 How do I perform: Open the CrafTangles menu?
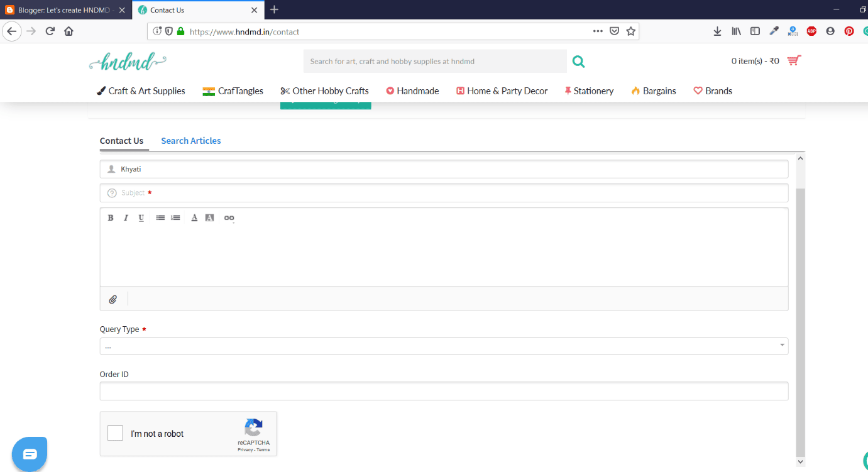click(233, 91)
